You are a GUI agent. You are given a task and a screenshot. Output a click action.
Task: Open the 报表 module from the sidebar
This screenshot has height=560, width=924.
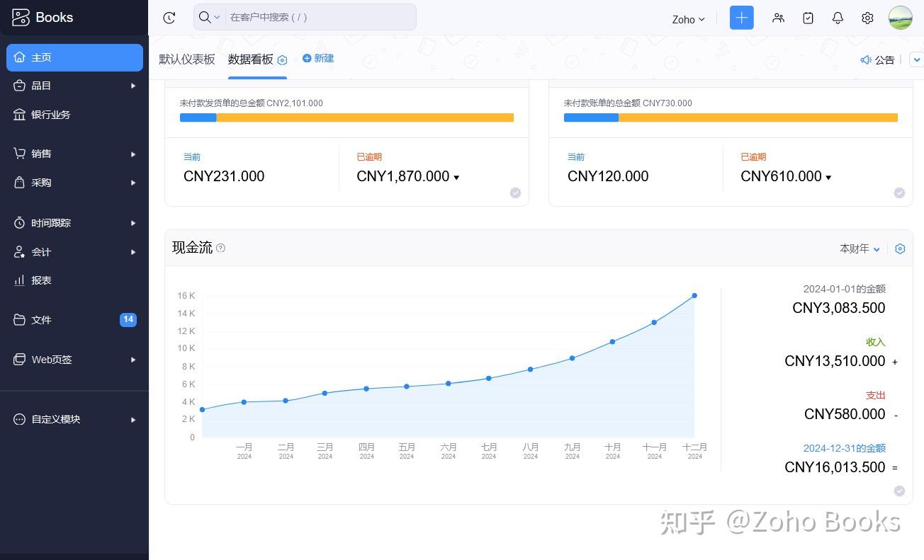[41, 280]
